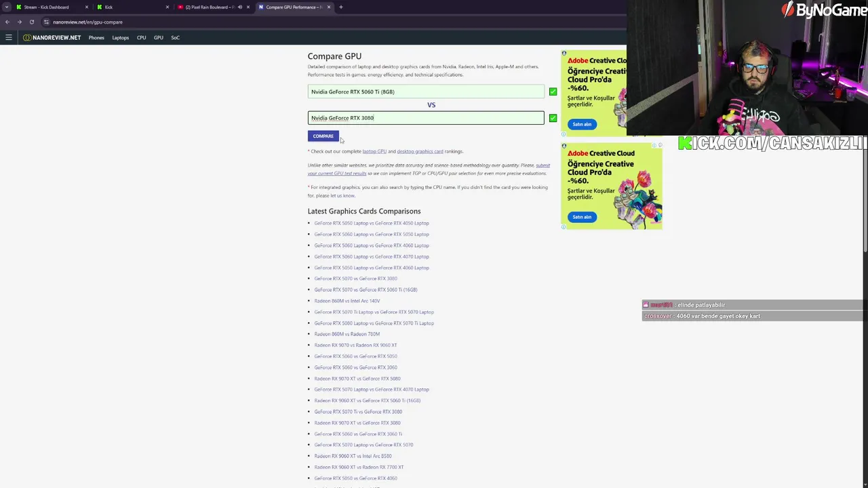The height and width of the screenshot is (488, 868).
Task: Reload the current page
Action: (x=31, y=22)
